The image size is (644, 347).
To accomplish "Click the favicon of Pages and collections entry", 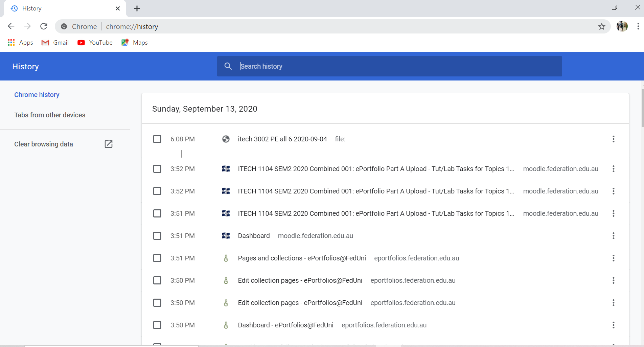I will pyautogui.click(x=226, y=258).
